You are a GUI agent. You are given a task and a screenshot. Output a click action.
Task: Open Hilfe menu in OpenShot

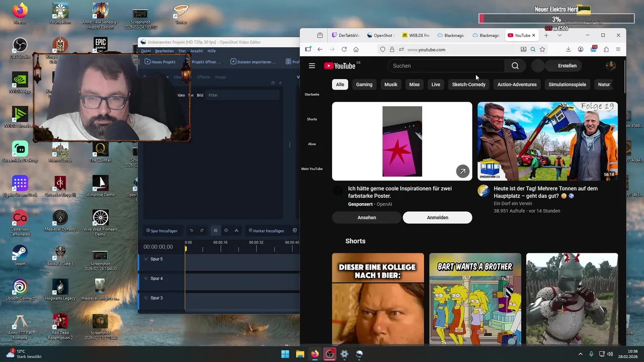211,51
